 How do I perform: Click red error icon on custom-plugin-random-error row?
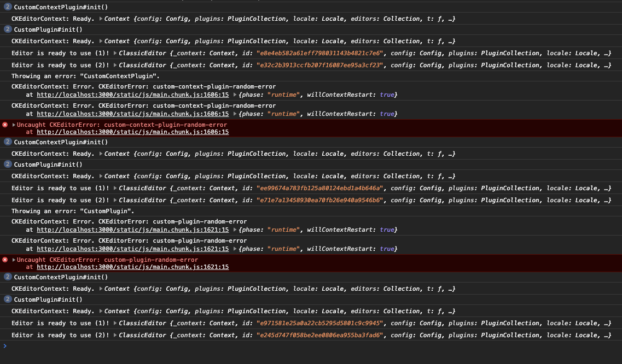(x=5, y=260)
